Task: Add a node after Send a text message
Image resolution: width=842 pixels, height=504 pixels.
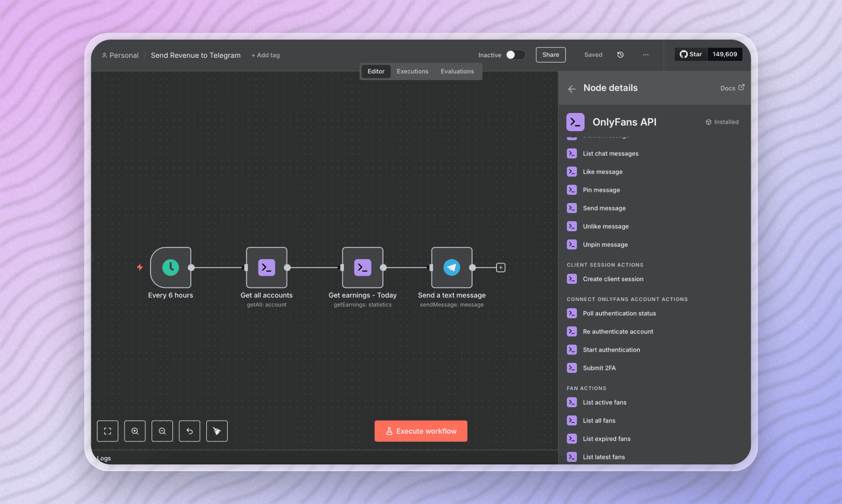Action: coord(501,268)
